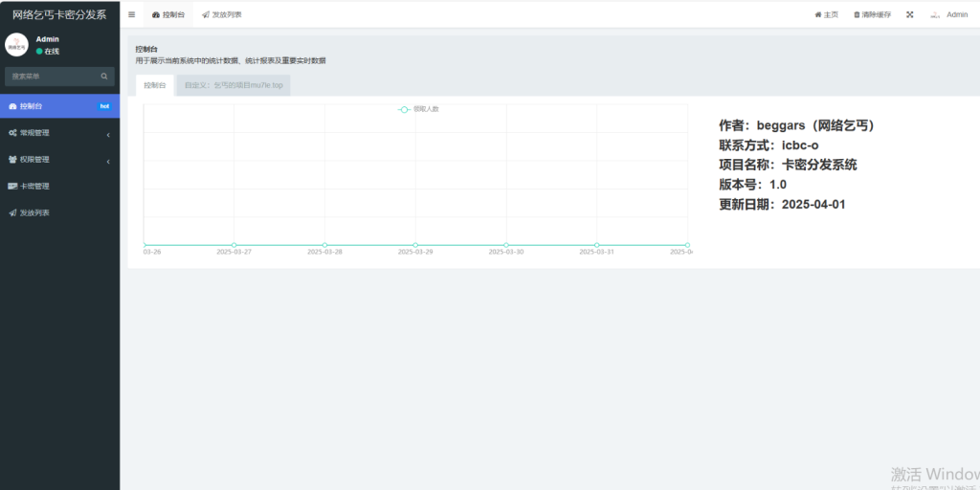Click the Admin avatar in sidebar

tap(16, 45)
